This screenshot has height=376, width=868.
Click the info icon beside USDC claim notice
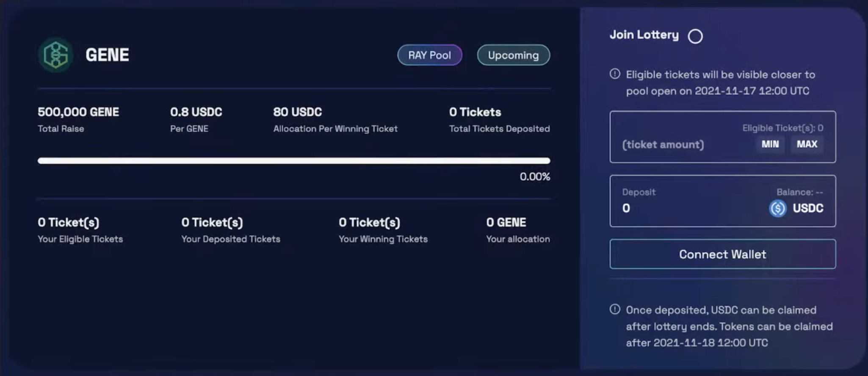click(x=615, y=310)
